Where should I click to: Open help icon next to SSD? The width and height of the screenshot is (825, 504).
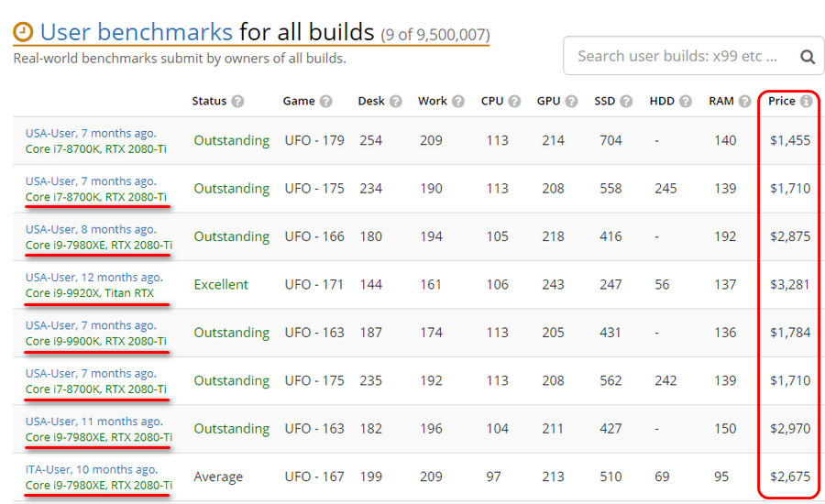point(626,101)
